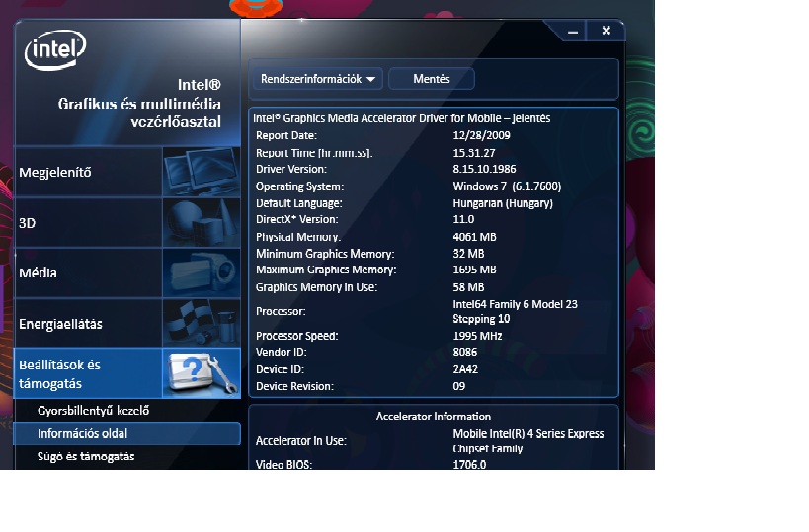
Task: Click the Energiaellátás flag and battery icon
Action: (202, 323)
